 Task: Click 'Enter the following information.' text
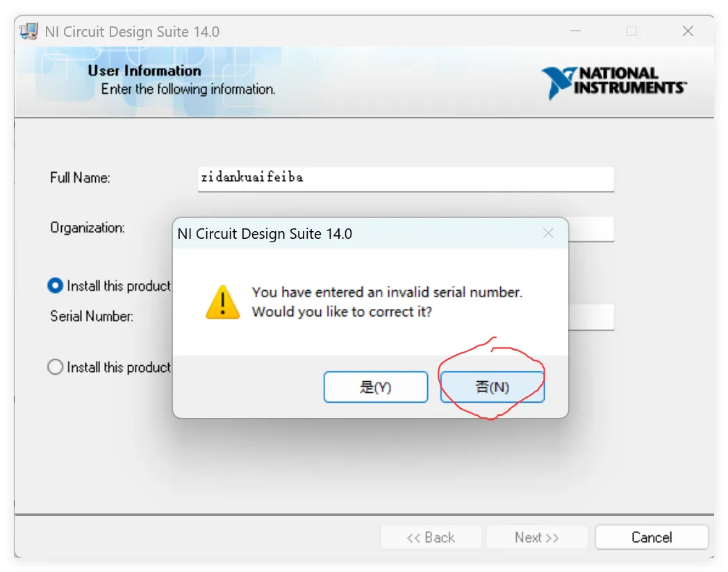point(188,89)
